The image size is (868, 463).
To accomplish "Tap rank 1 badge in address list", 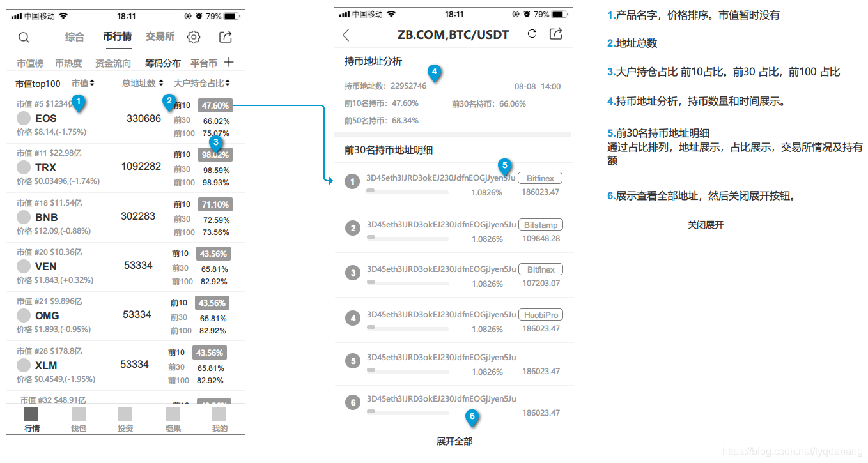I will click(352, 182).
